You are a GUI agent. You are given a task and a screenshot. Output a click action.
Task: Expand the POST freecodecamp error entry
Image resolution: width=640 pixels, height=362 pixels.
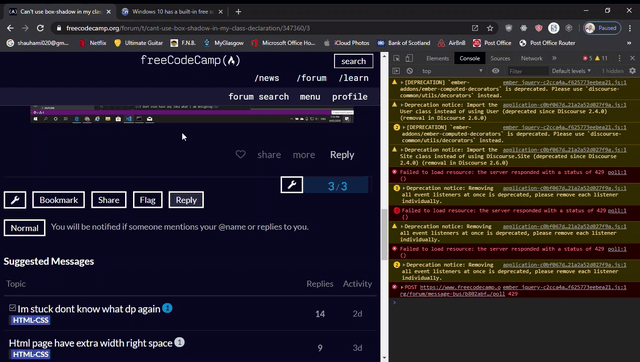pos(402,287)
